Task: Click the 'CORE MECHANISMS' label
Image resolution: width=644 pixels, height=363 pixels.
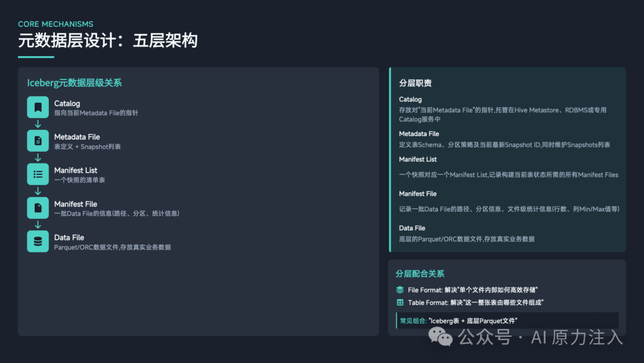Action: [55, 24]
